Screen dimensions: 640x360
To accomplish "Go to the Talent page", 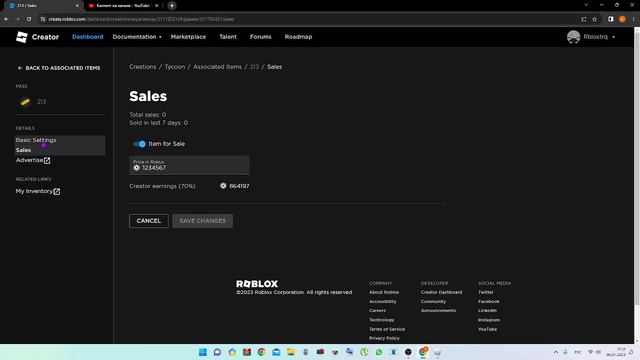I will (228, 37).
